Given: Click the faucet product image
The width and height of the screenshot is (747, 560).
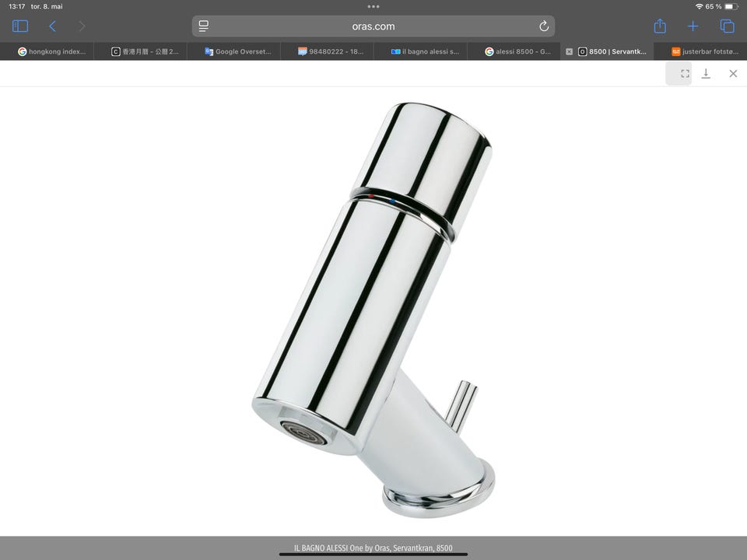Looking at the screenshot, I should pos(373,310).
